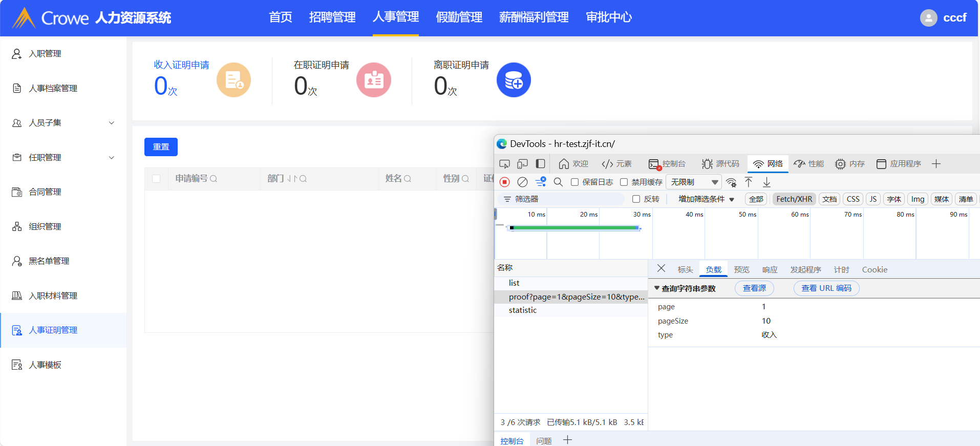
Task: Click the clear network log icon
Action: [522, 182]
